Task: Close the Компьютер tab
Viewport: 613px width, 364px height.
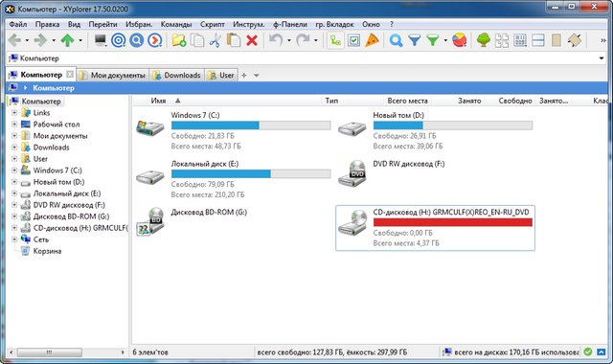Action: tap(70, 74)
